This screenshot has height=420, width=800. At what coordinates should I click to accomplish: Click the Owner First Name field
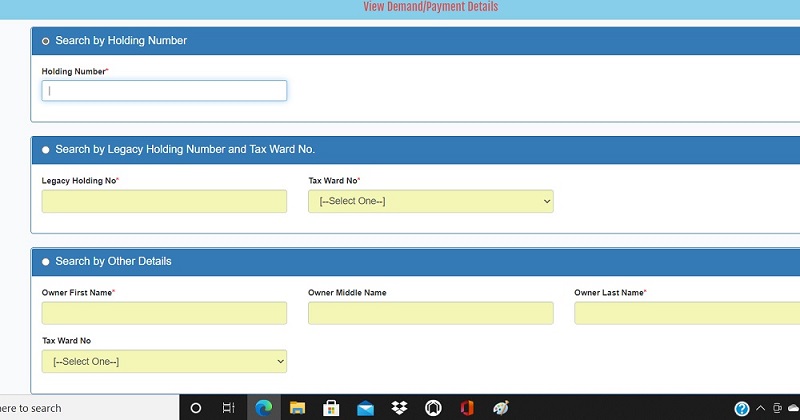[164, 313]
